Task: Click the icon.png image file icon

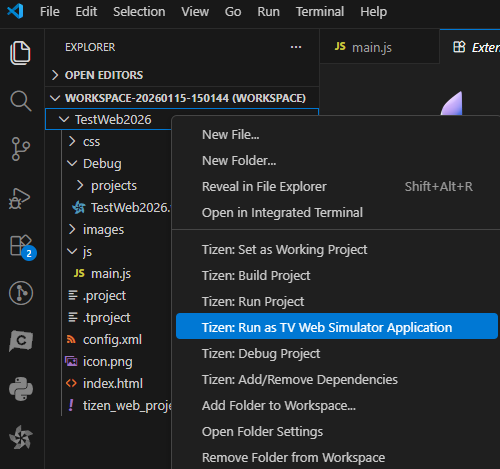Action: point(71,361)
